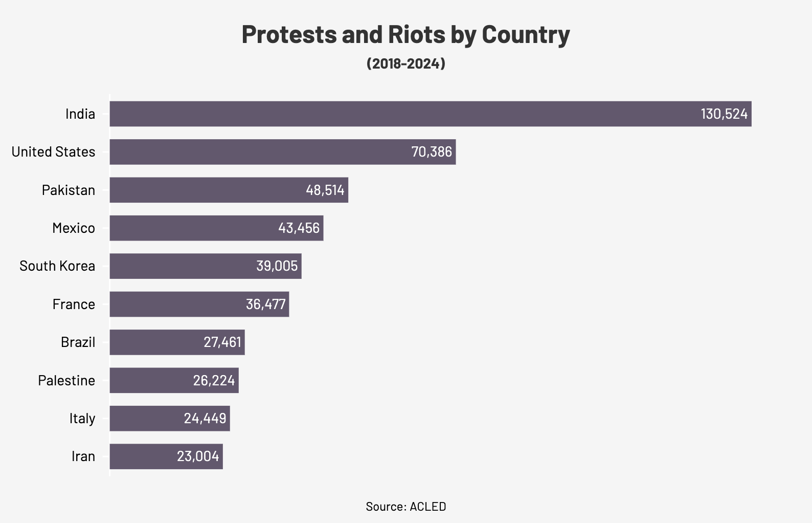This screenshot has width=812, height=523.
Task: Select the 70,386 value label
Action: click(x=432, y=152)
